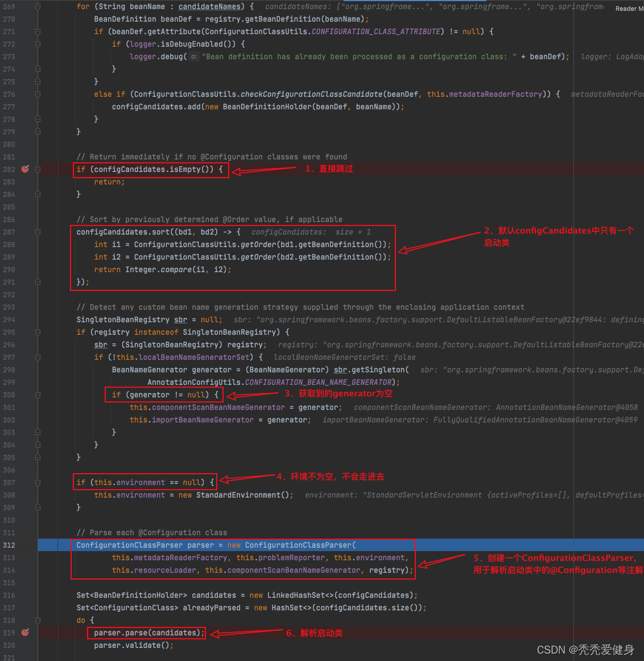Fold the do block at line 318

(38, 620)
